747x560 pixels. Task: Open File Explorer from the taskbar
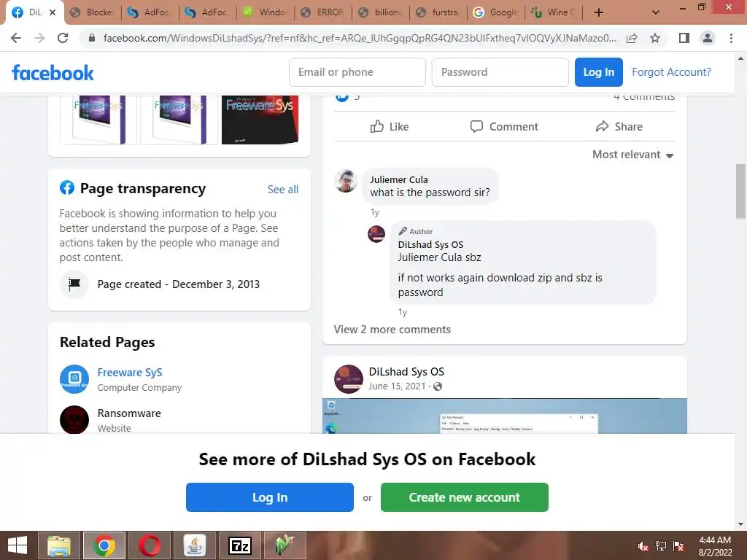(59, 545)
